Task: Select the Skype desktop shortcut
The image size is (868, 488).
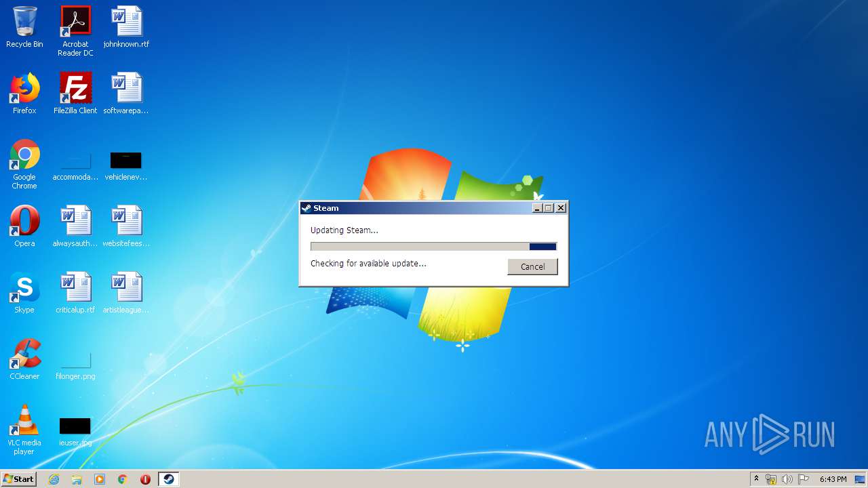Action: [24, 293]
